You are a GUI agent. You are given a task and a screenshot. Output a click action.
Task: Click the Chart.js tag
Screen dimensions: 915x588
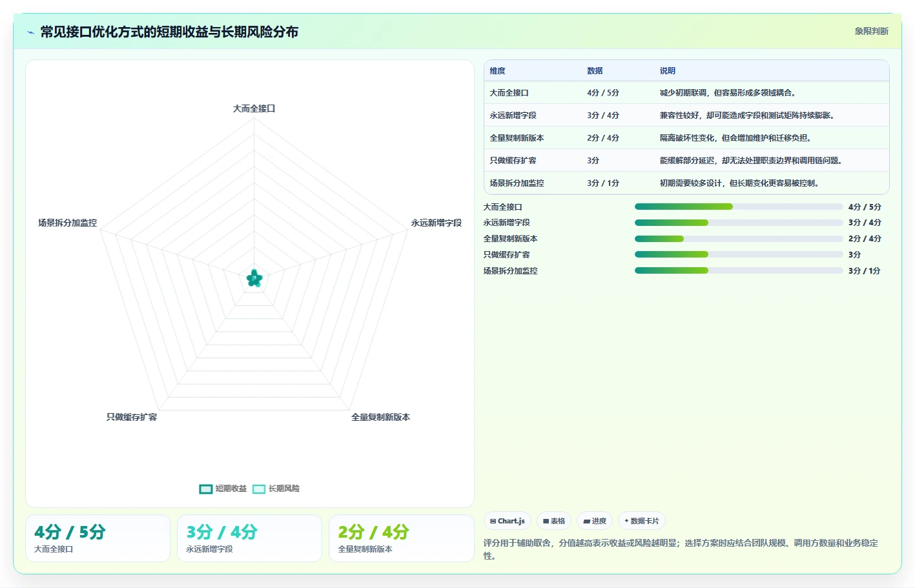coord(507,521)
